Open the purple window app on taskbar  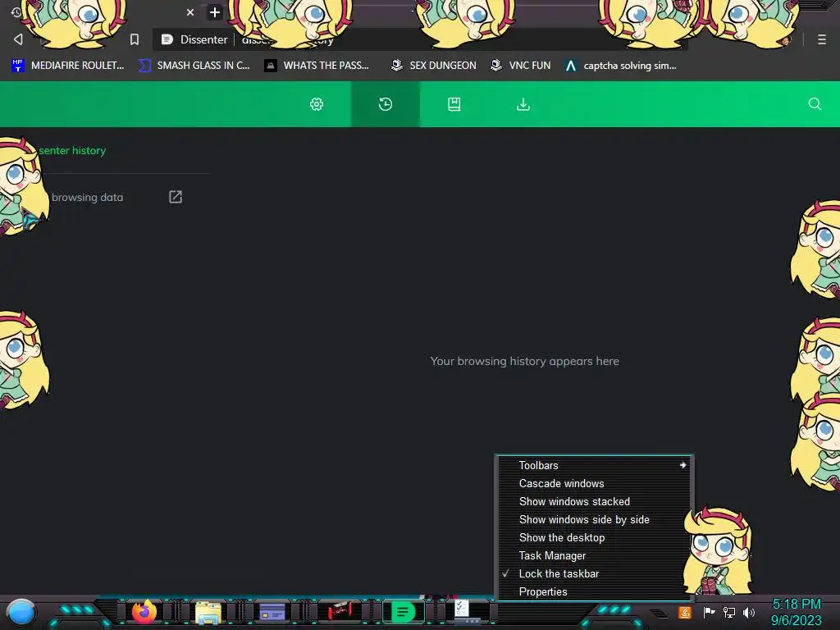pos(272,611)
